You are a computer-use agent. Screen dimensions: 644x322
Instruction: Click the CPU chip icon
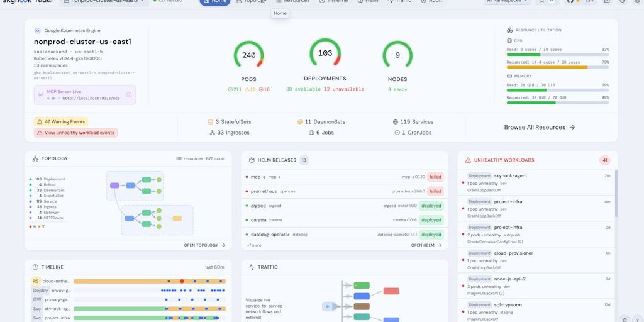click(x=509, y=41)
